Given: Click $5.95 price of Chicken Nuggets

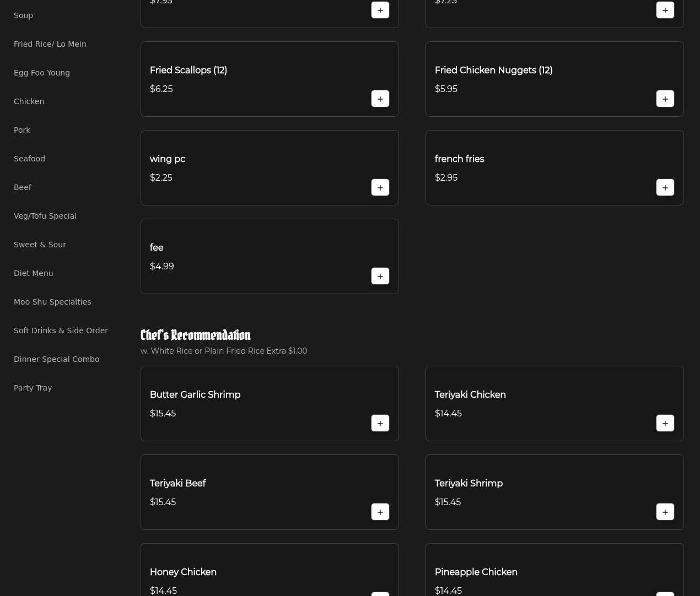Looking at the screenshot, I should coord(446,89).
